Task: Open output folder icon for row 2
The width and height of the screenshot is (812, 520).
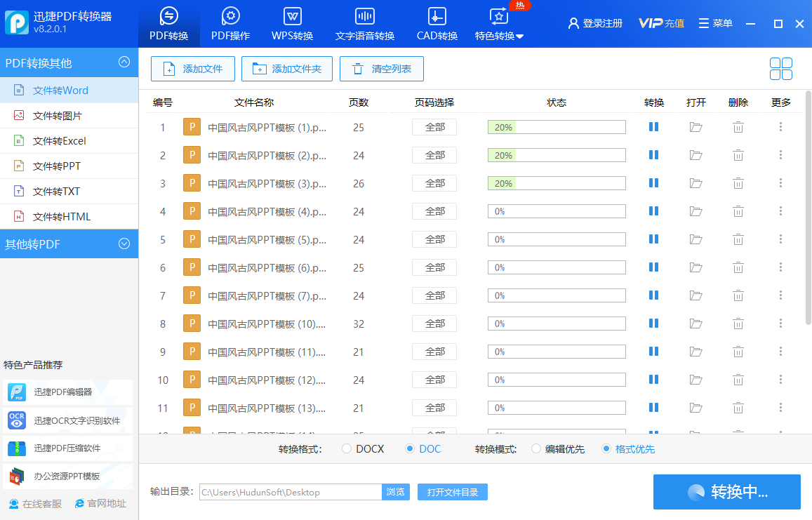Action: pos(696,155)
